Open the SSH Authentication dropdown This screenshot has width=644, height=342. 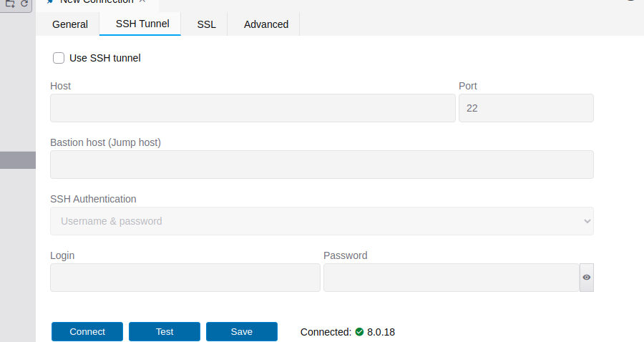(322, 221)
